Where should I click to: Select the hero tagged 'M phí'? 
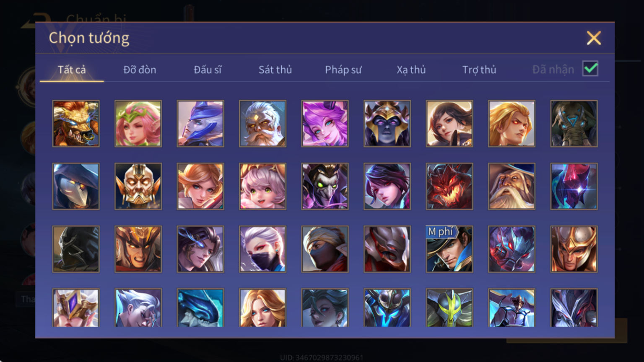pos(449,249)
